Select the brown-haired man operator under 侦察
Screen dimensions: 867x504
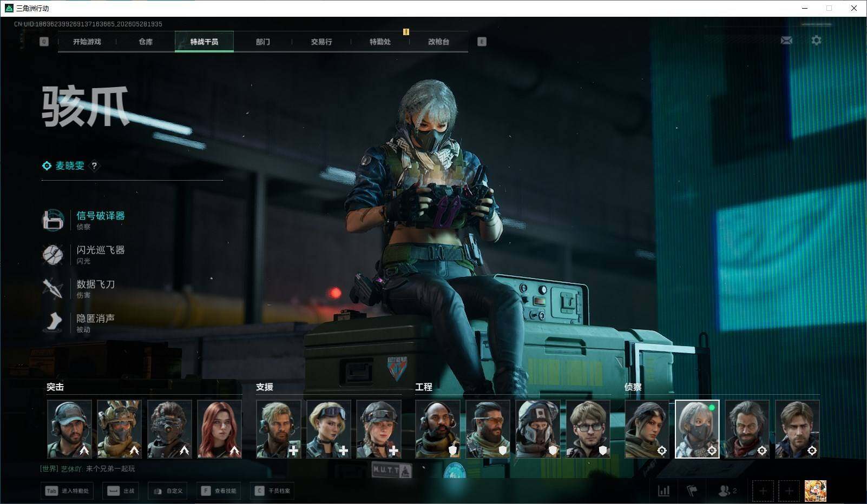(798, 429)
